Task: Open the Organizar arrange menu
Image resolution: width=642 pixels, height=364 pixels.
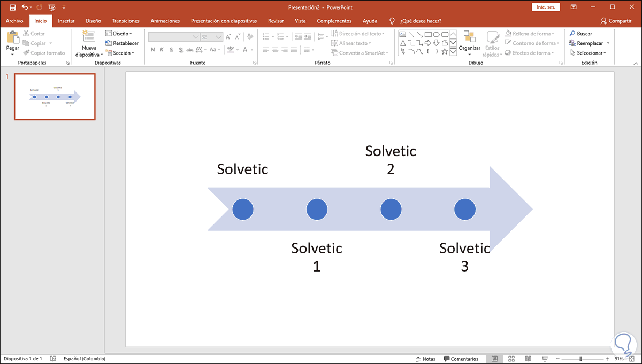Action: (x=470, y=44)
